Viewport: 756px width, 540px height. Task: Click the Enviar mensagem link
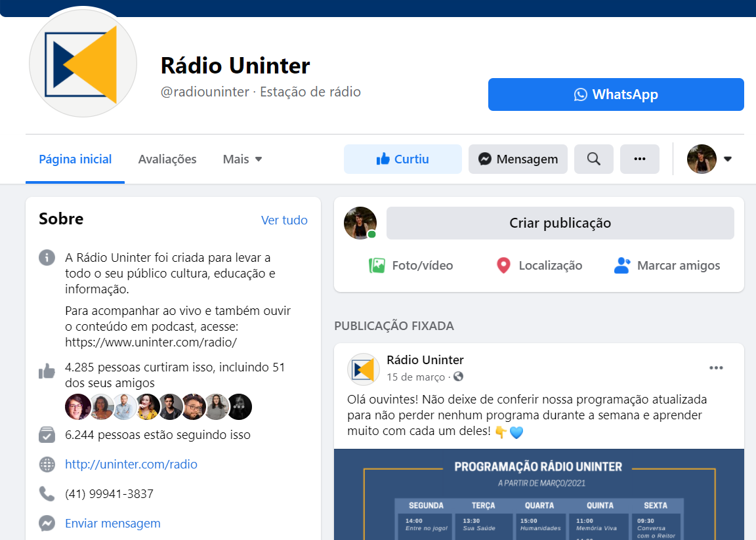point(113,523)
